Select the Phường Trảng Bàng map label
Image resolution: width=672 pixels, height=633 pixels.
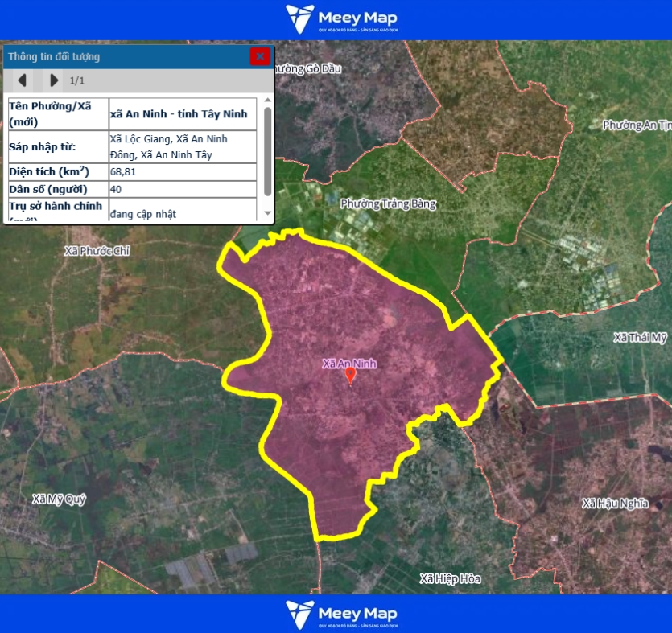pyautogui.click(x=388, y=204)
